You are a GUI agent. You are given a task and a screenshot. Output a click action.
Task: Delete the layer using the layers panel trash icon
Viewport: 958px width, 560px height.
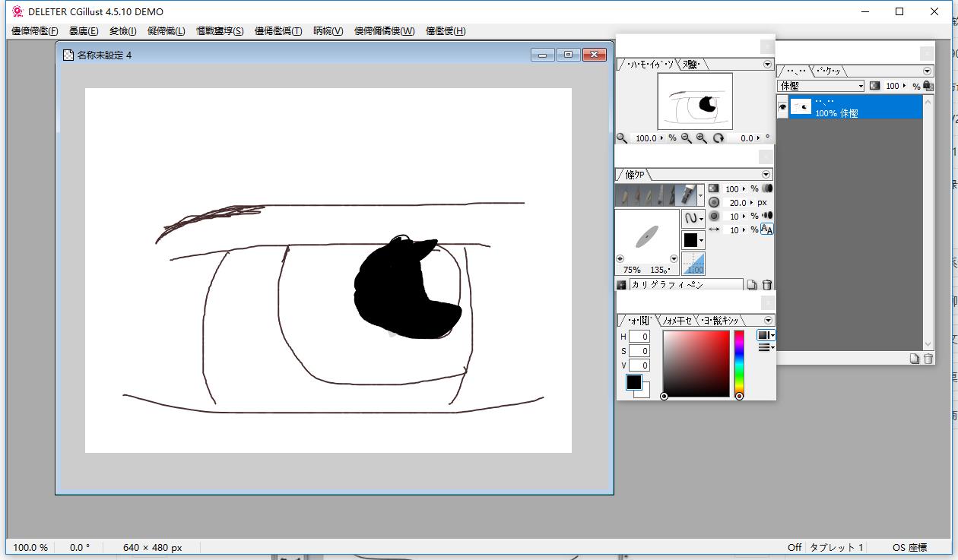928,359
